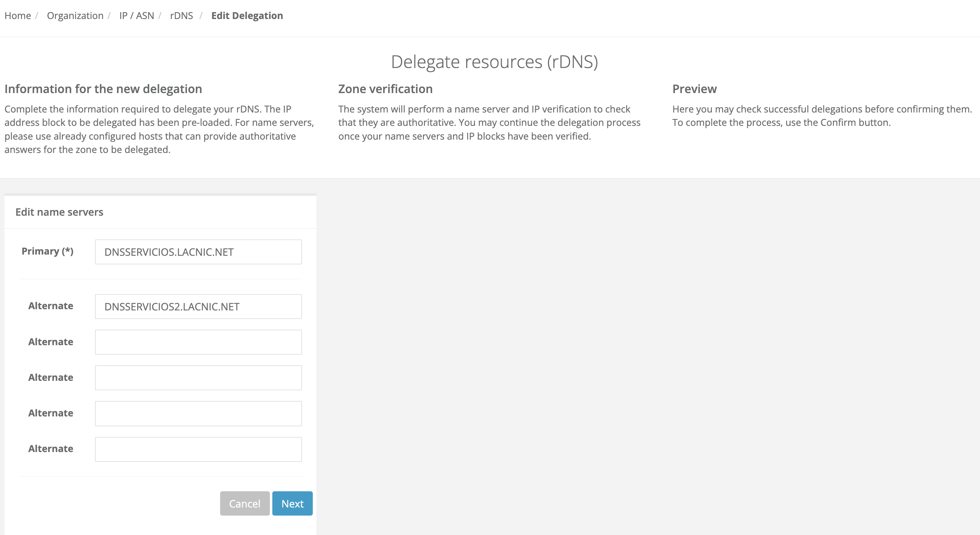Navigate to the rDNS breadcrumb link
The width and height of the screenshot is (980, 535).
point(181,15)
